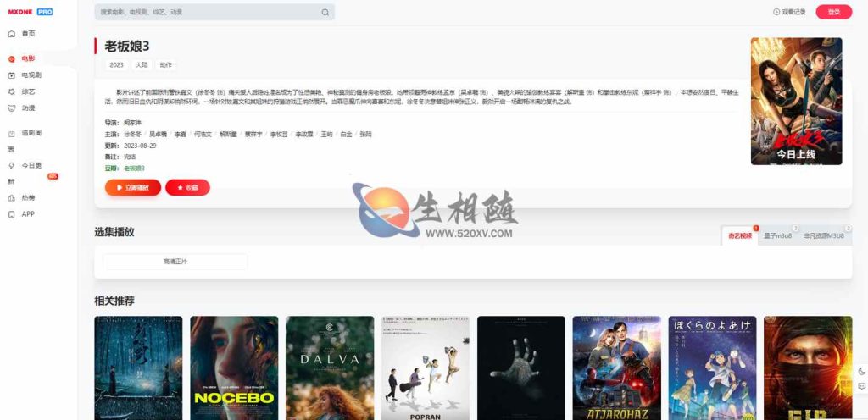This screenshot has width=868, height=420.
Task: Click the 2023 year tag
Action: [116, 64]
